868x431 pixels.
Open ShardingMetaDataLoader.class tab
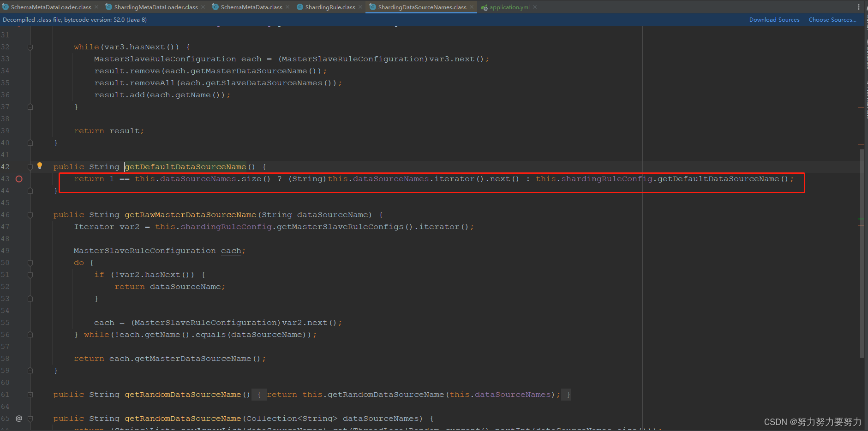point(156,7)
